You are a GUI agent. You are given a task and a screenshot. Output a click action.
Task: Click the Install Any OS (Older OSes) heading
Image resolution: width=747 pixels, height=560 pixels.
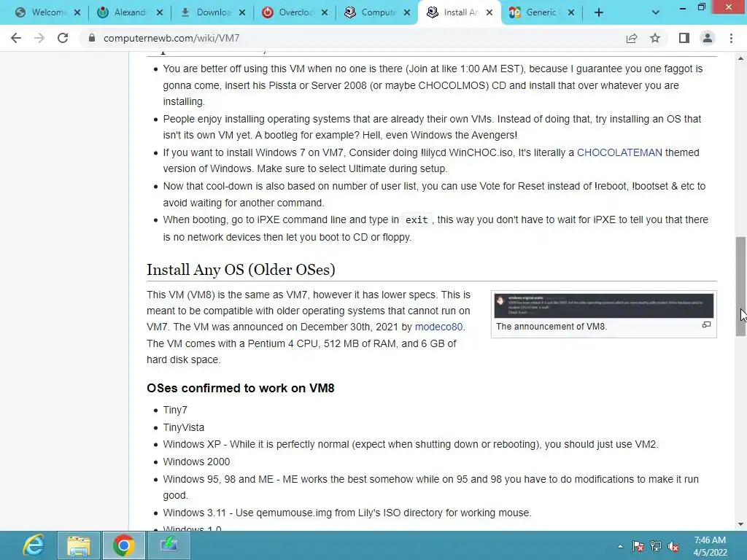click(x=241, y=270)
